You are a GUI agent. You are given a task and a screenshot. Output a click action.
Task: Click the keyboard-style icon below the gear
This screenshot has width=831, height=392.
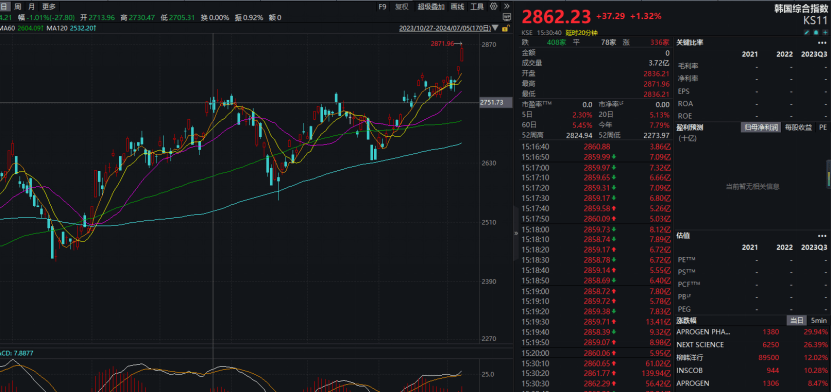[x=507, y=17]
